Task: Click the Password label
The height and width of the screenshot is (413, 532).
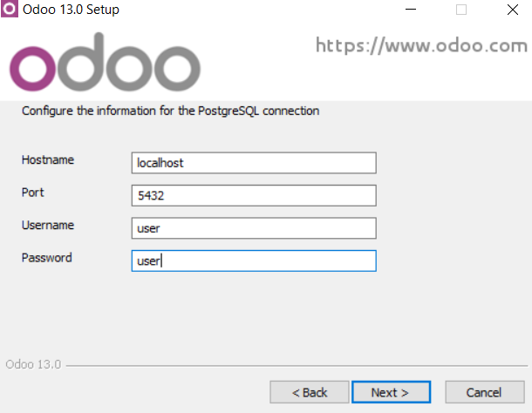Action: 47,258
